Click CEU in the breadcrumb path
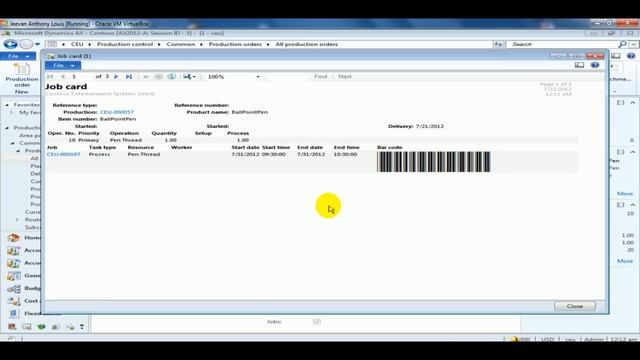The image size is (640, 360). coord(77,44)
